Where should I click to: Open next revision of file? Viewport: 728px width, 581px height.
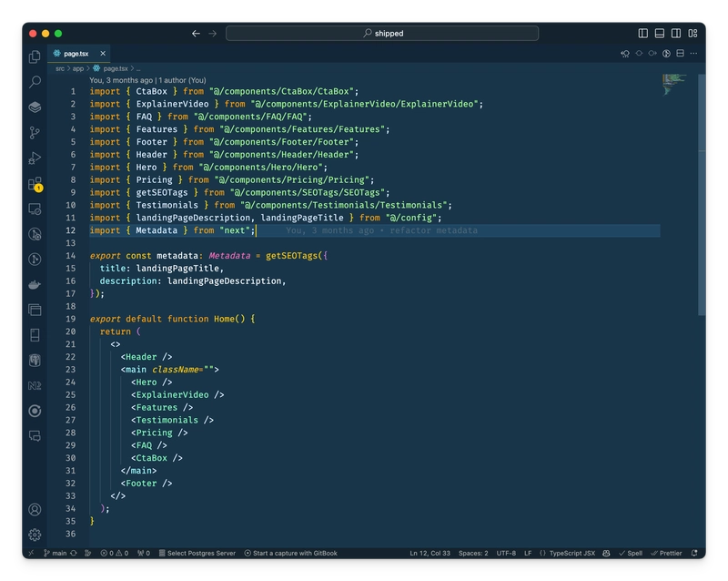652,54
